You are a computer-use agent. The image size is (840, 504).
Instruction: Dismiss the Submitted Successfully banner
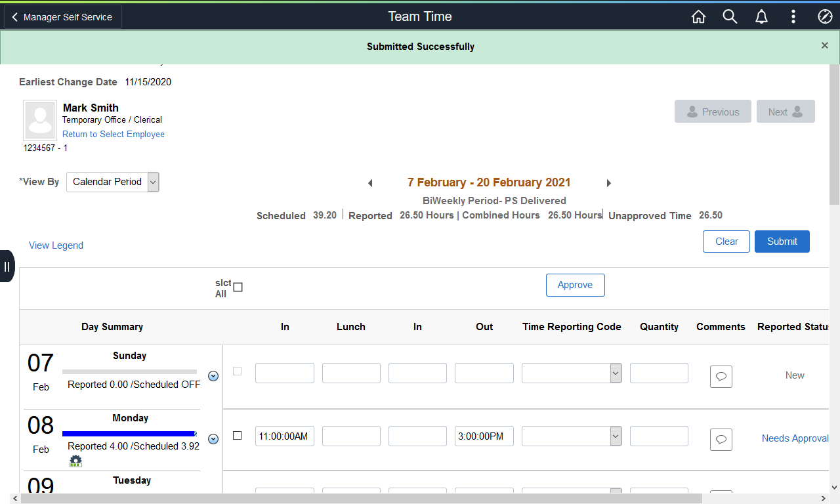pyautogui.click(x=825, y=45)
